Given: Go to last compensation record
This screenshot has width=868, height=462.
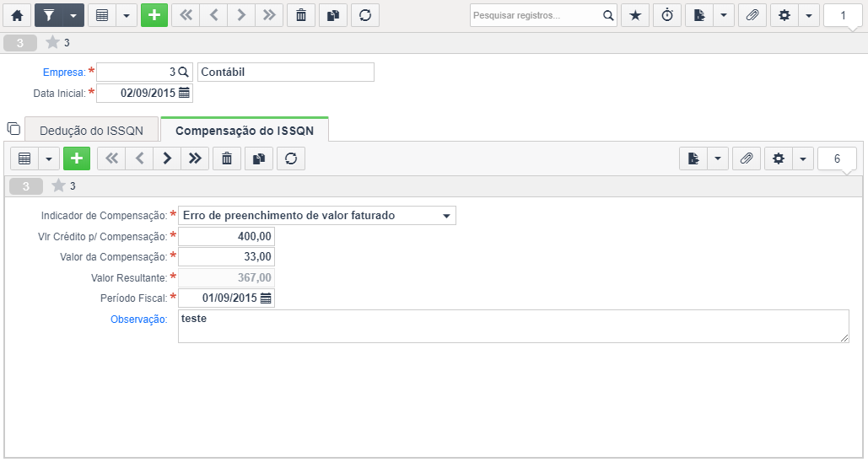Looking at the screenshot, I should (195, 158).
